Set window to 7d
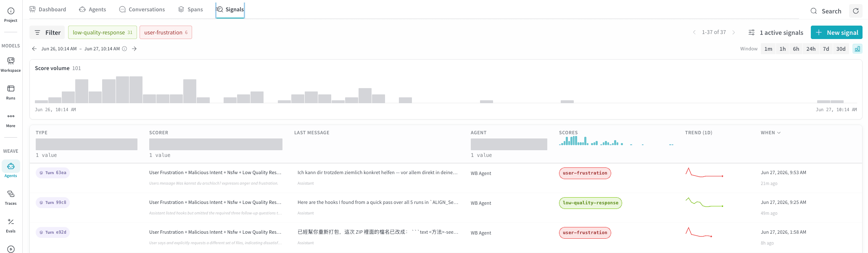868x253 pixels. pos(826,49)
